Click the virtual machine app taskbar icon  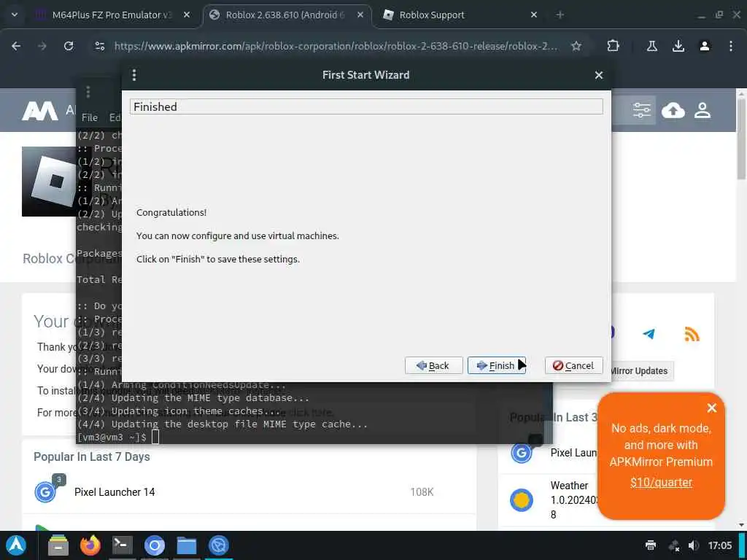point(219,545)
